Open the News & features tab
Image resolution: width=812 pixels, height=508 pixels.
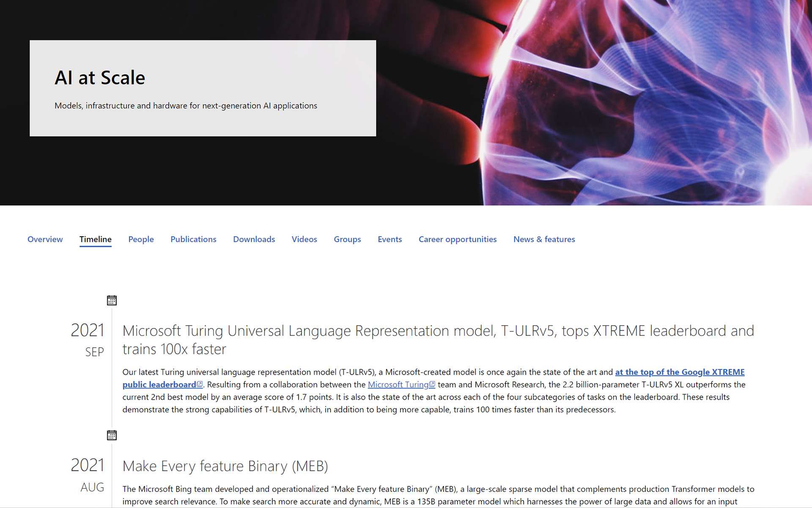click(544, 239)
